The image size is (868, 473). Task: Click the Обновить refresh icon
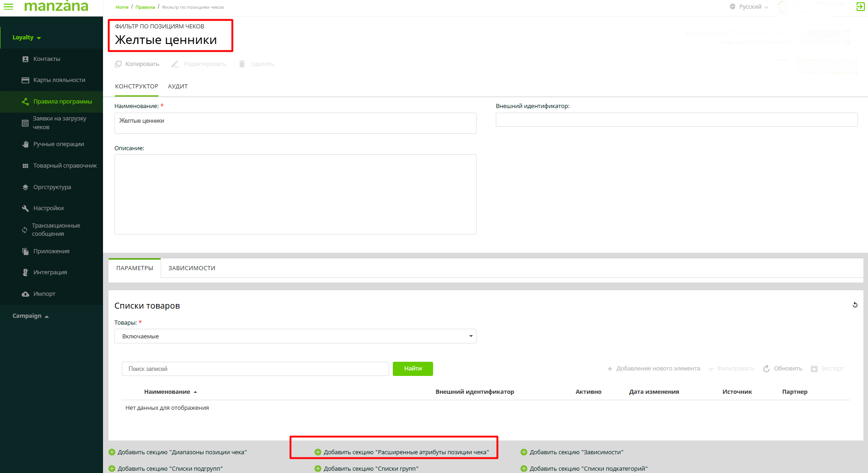pos(766,369)
